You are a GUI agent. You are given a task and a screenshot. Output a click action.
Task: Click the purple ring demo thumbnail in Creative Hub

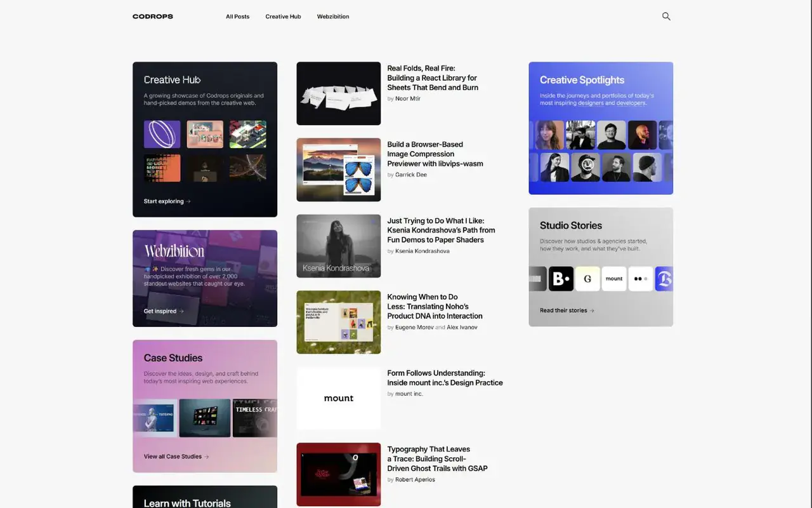pyautogui.click(x=162, y=135)
